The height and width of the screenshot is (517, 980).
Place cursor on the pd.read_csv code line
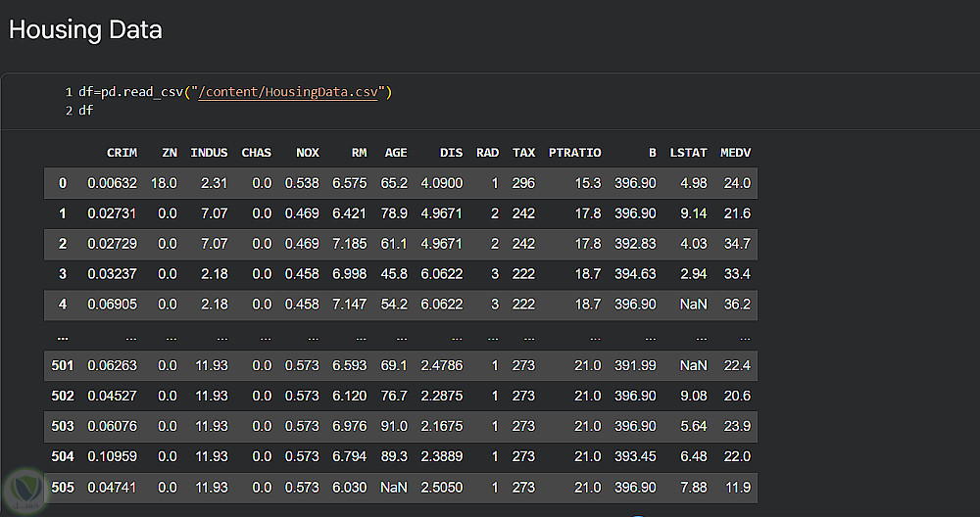235,92
